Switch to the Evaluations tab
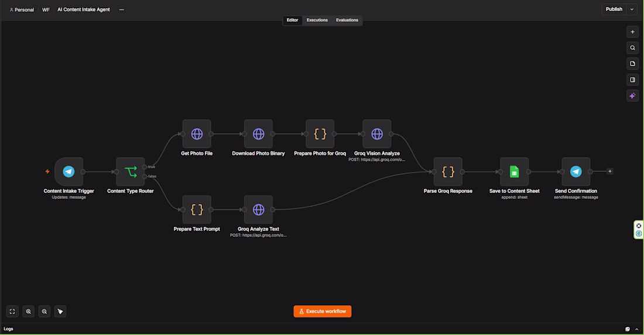The height and width of the screenshot is (335, 644). [347, 20]
